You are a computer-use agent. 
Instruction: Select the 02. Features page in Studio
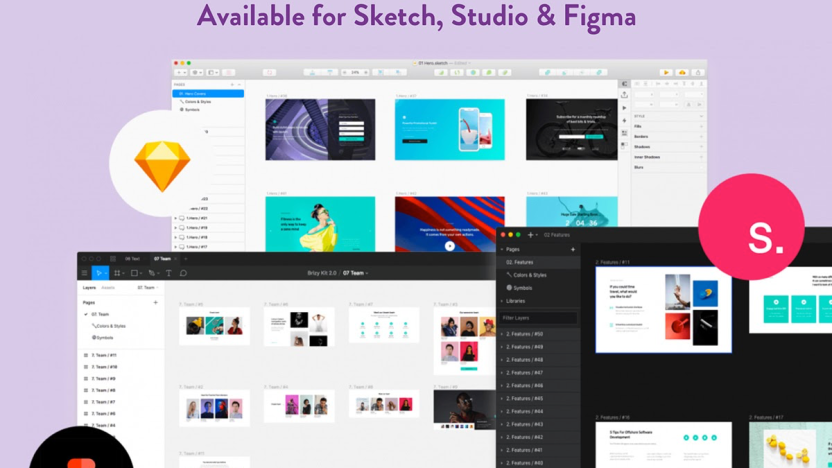click(539, 262)
